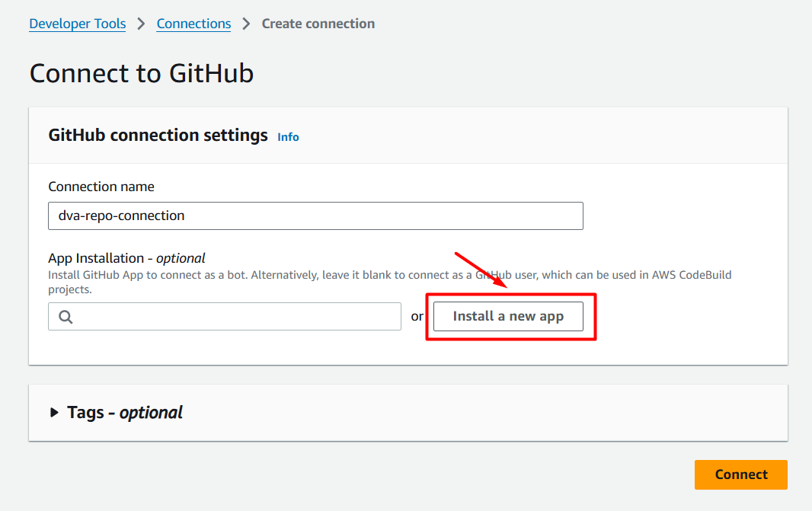Screen dimensions: 812x511
Task: Click the Connection name field label
Action: 101,187
